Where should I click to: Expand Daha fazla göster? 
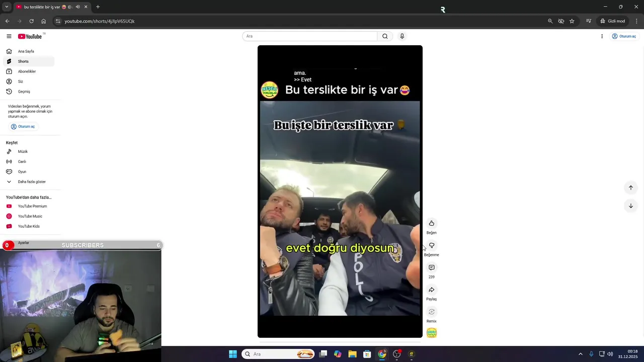click(x=29, y=182)
